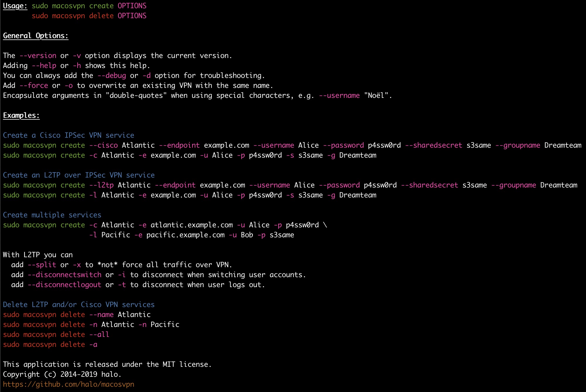Click the --version option text
The width and height of the screenshot is (586, 392).
(38, 56)
